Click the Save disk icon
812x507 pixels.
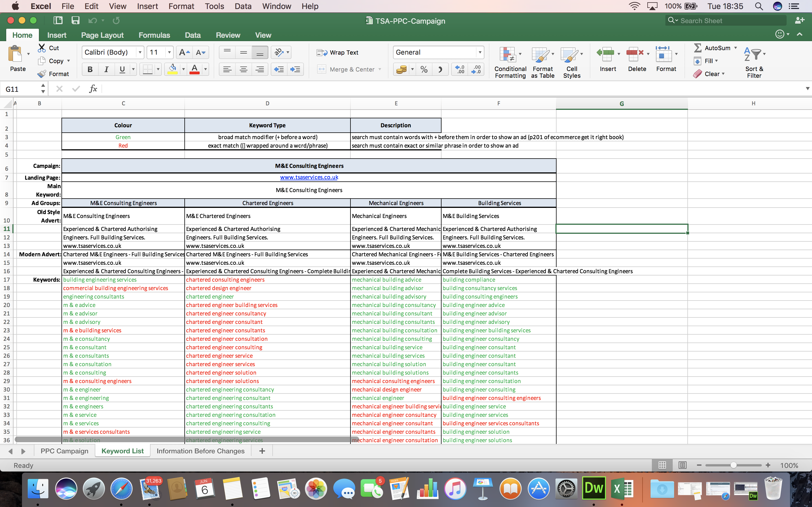[x=76, y=21]
